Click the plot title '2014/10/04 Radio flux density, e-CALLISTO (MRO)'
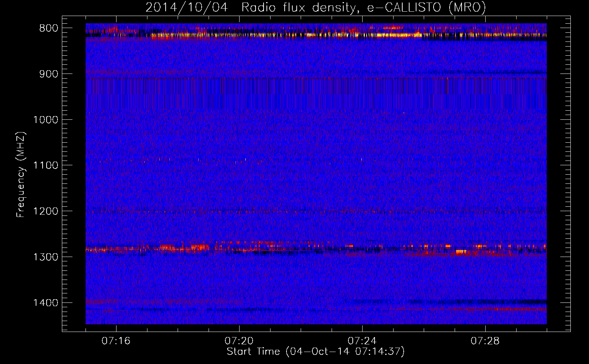 tap(316, 7)
